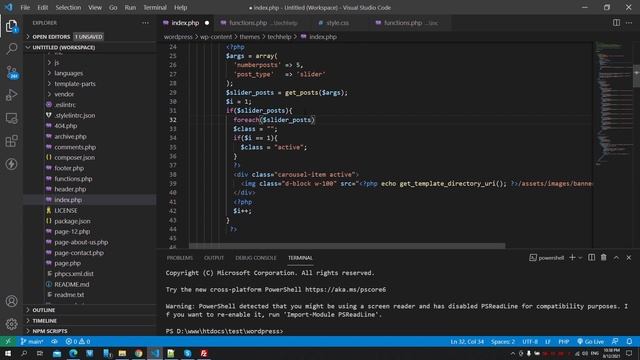This screenshot has width=640, height=360.
Task: Change the PHP language mode in status bar
Action: 564,341
